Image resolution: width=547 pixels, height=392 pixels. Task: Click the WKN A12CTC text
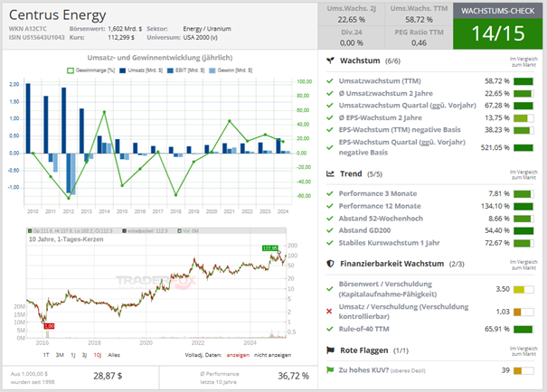point(27,29)
